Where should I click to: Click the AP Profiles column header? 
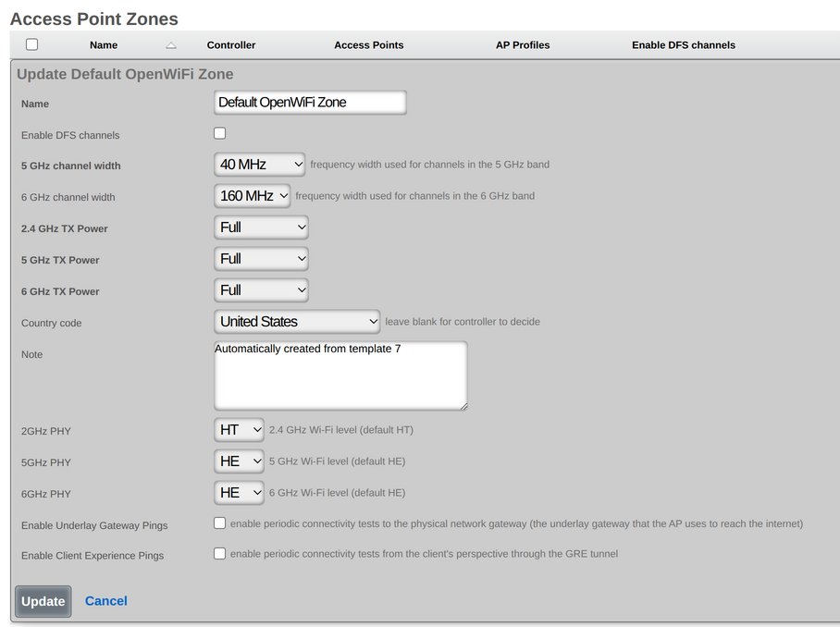click(522, 44)
